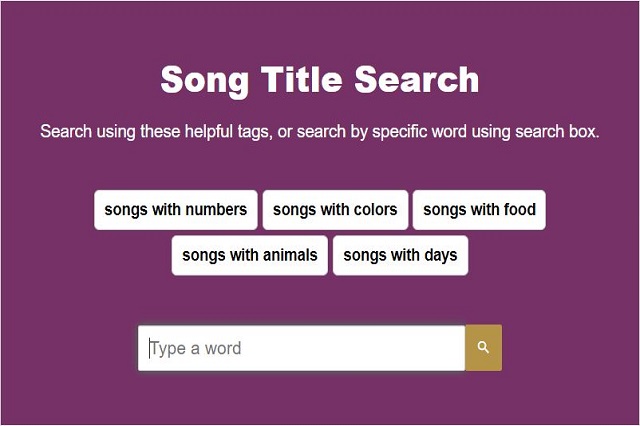Click the magnifying glass search icon
640x426 pixels.
click(x=483, y=348)
